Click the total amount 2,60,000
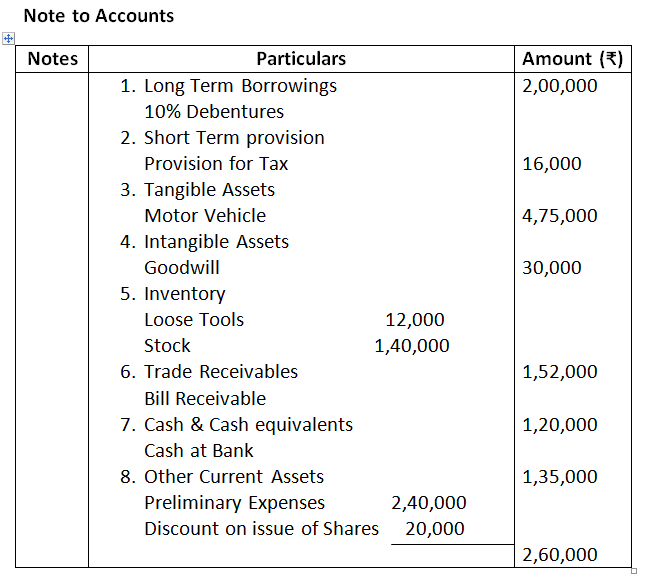Image resolution: width=648 pixels, height=578 pixels. (560, 555)
